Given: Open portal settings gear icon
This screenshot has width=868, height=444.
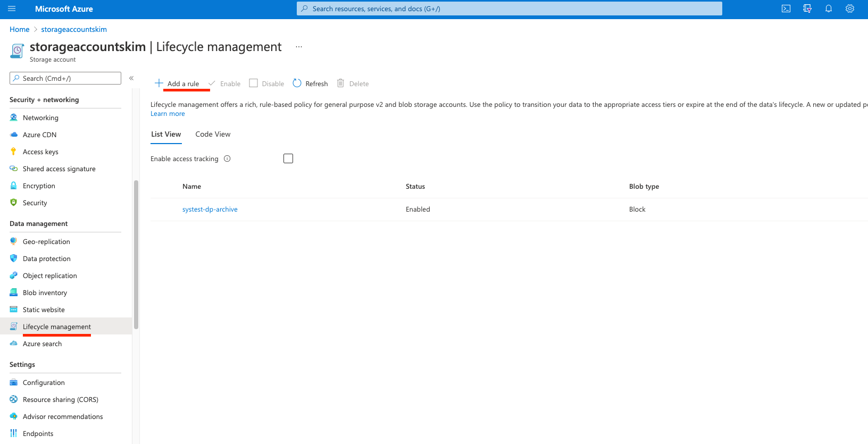Looking at the screenshot, I should (x=849, y=9).
